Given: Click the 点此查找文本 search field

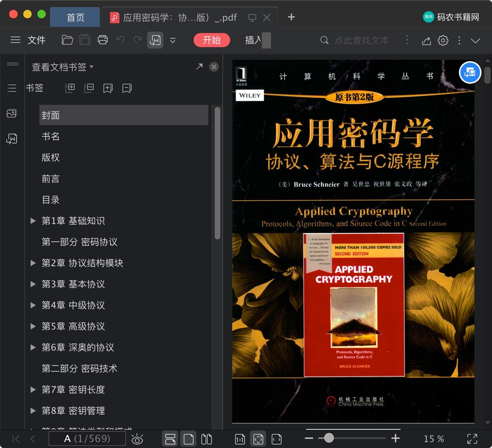Looking at the screenshot, I should pyautogui.click(x=362, y=40).
